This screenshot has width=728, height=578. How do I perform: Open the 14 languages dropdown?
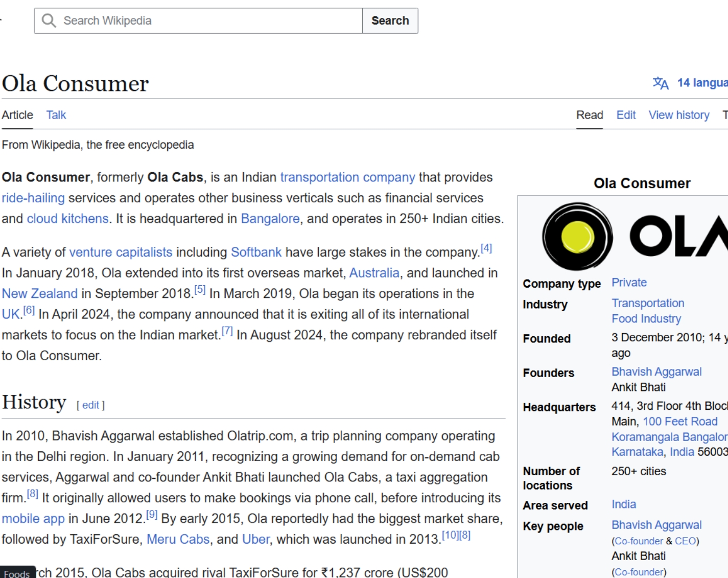tap(702, 83)
